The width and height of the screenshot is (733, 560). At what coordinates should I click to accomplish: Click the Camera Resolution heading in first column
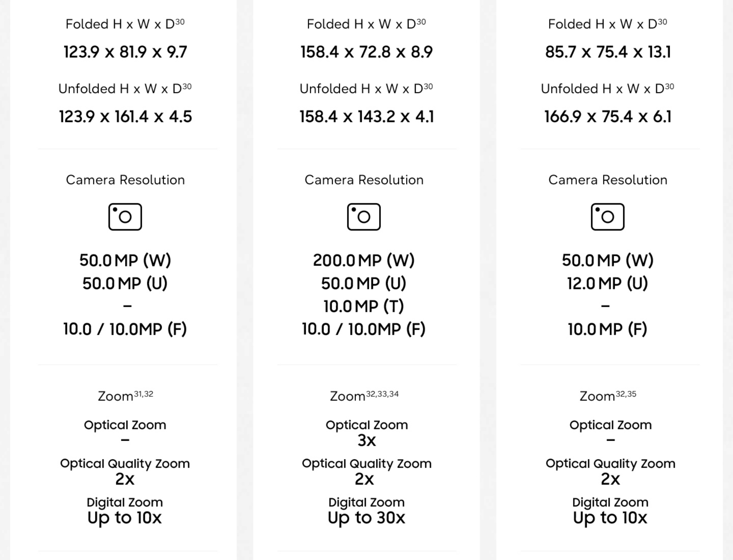coord(125,180)
